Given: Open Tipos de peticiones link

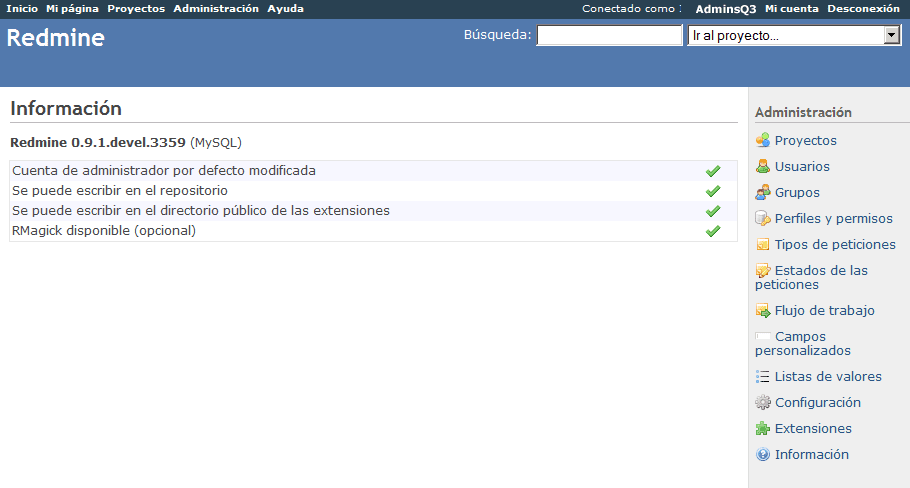Looking at the screenshot, I should click(x=835, y=244).
